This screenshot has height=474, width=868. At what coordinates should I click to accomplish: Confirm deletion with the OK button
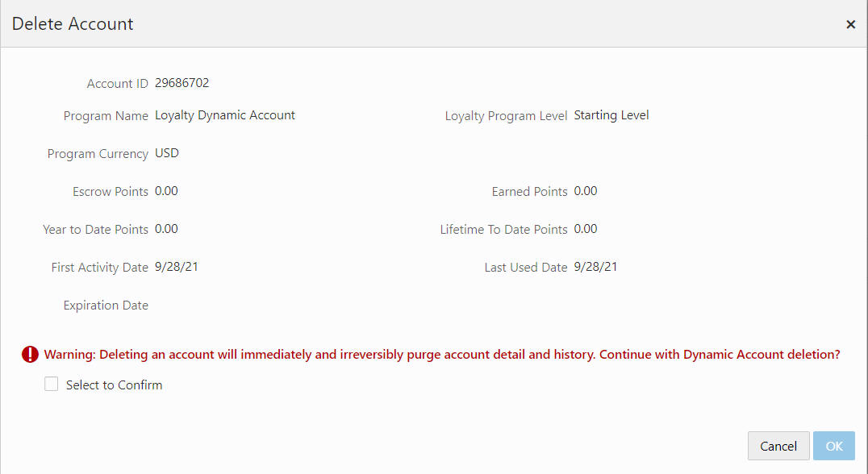point(833,446)
